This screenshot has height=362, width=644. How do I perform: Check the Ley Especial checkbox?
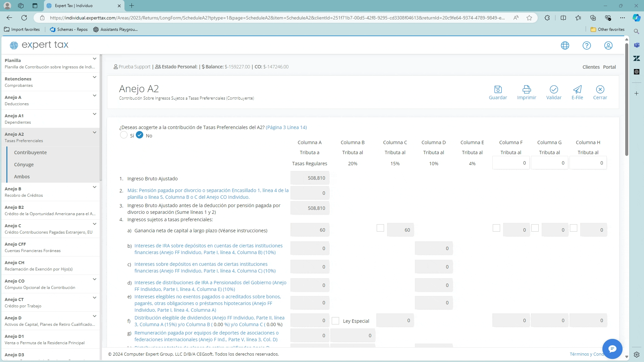pos(335,321)
